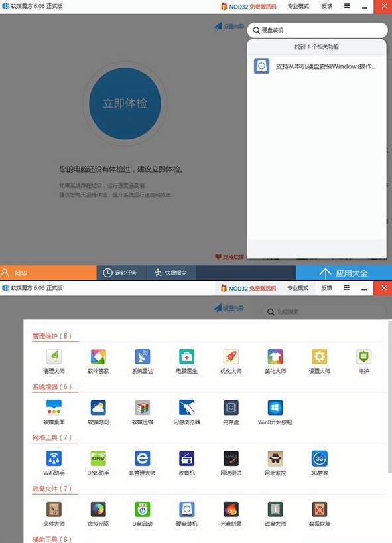Image resolution: width=392 pixels, height=543 pixels.
Task: Launch U盘启动 tool
Action: tap(143, 514)
